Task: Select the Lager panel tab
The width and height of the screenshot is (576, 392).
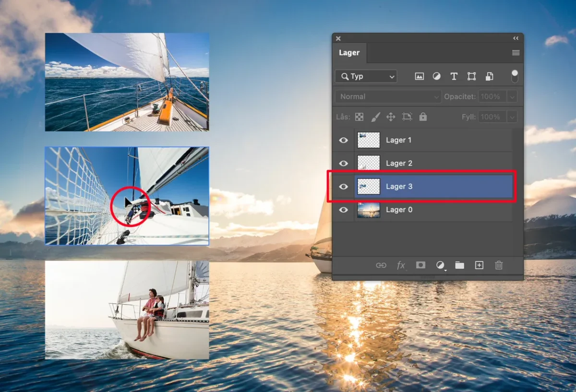Action: 349,53
